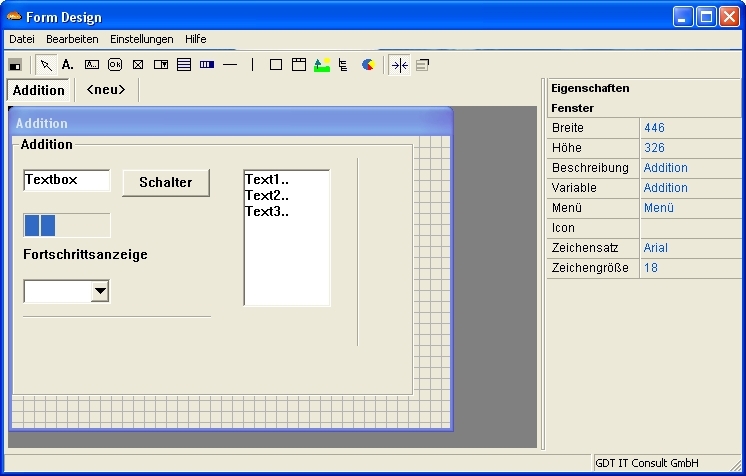
Task: Pick the text label 'A' tool
Action: [x=68, y=65]
